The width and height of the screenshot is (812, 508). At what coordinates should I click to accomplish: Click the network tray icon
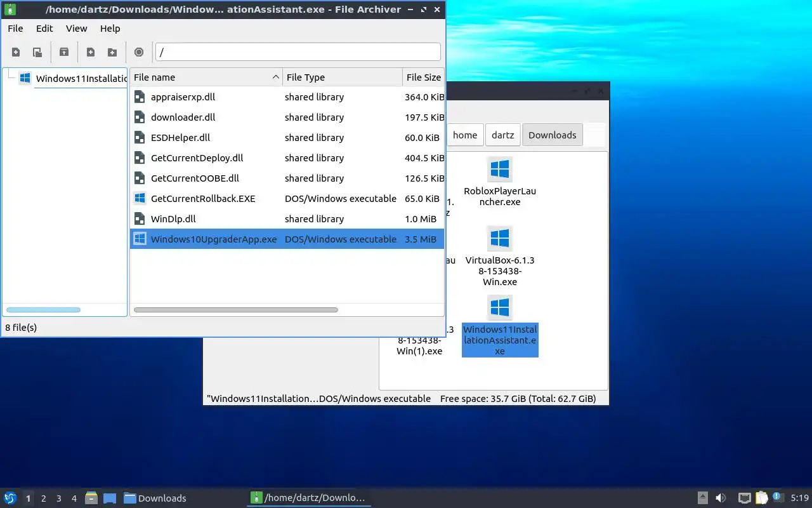coord(745,498)
